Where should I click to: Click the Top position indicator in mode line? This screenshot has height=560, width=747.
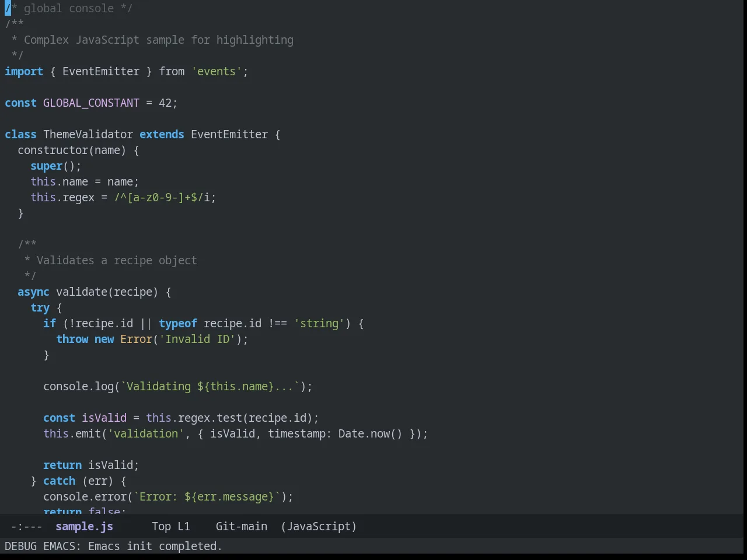(x=161, y=526)
